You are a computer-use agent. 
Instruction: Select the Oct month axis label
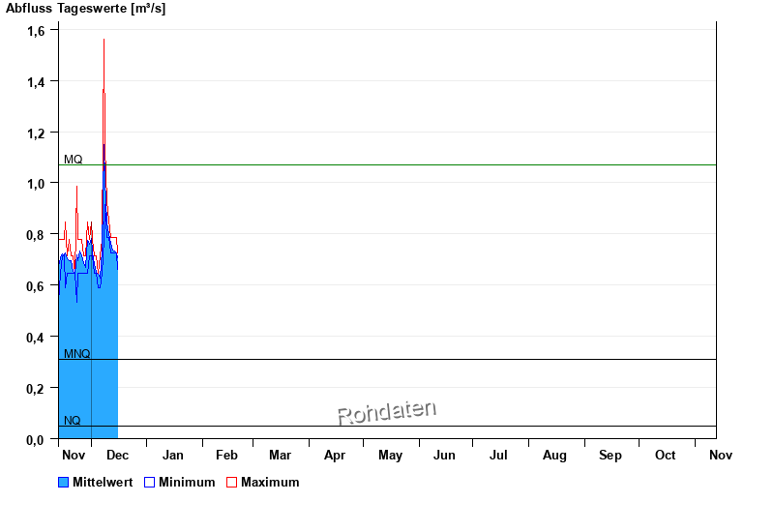point(665,455)
